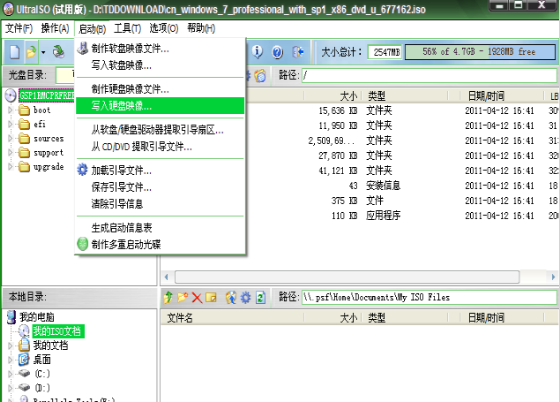This screenshot has width=559, height=402.
Task: Select 我的ISO文档 in local tree
Action: point(58,331)
